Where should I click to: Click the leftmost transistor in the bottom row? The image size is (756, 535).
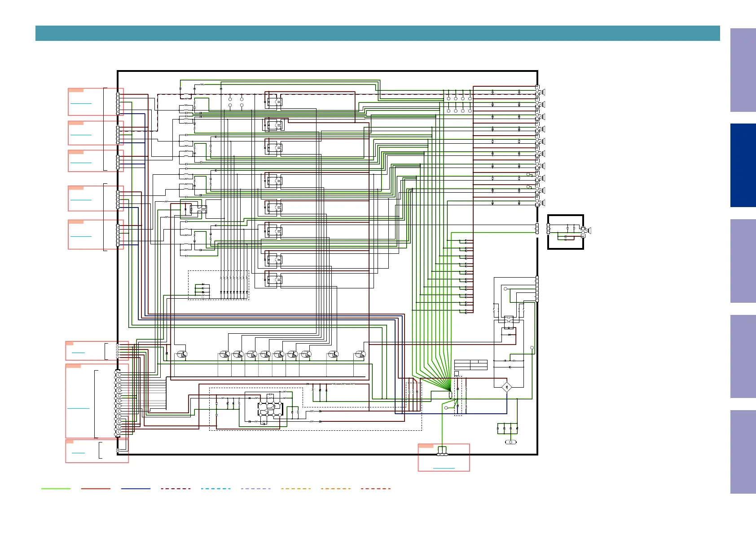coord(181,354)
